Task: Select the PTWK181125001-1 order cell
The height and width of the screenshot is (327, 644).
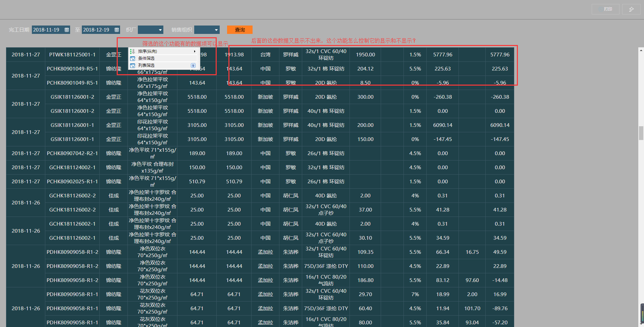Action: click(72, 55)
